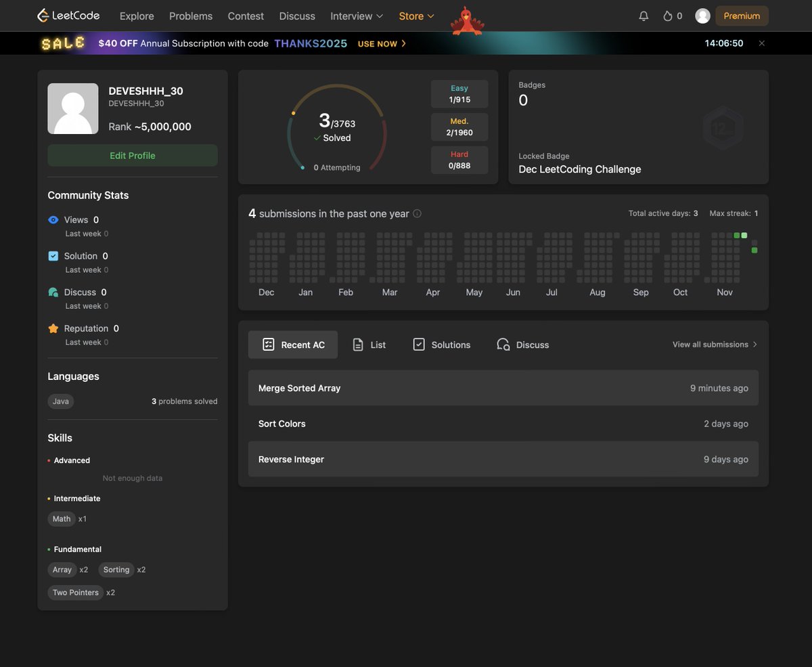
Task: Click the DEVESHHH_30 username heading
Action: [145, 91]
